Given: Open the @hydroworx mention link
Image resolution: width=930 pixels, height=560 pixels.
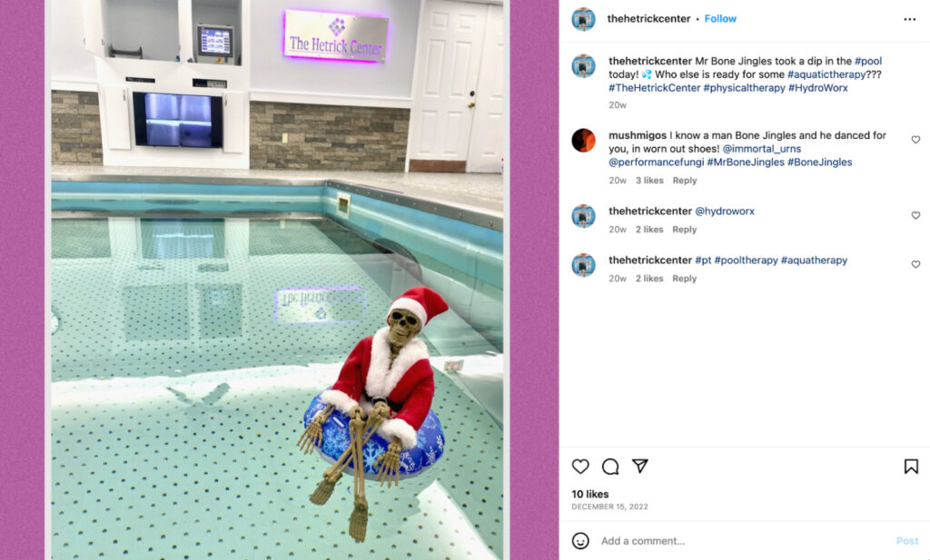Looking at the screenshot, I should coord(724,211).
